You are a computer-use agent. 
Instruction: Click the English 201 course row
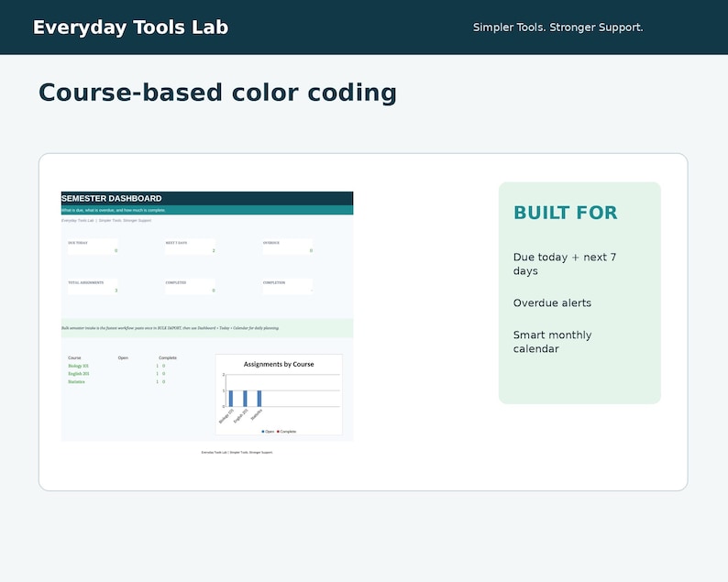click(116, 374)
